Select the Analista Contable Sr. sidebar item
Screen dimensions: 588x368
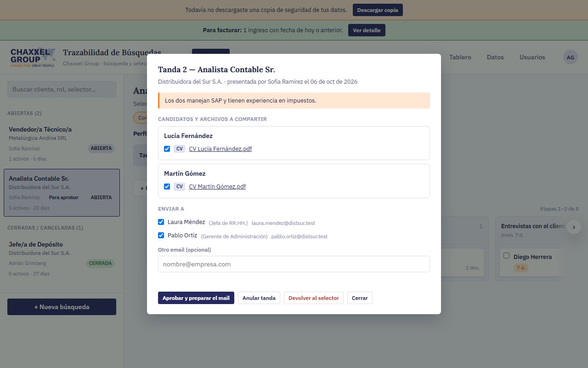pyautogui.click(x=62, y=193)
